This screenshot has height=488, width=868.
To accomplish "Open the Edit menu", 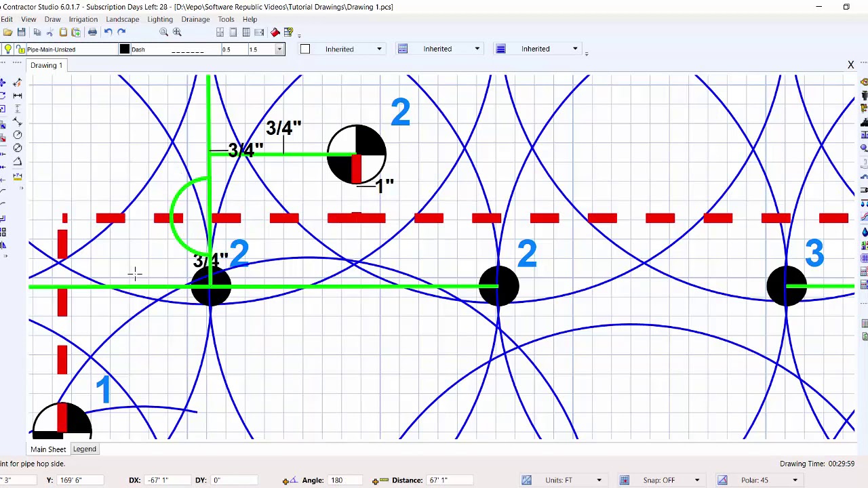I will pyautogui.click(x=6, y=20).
